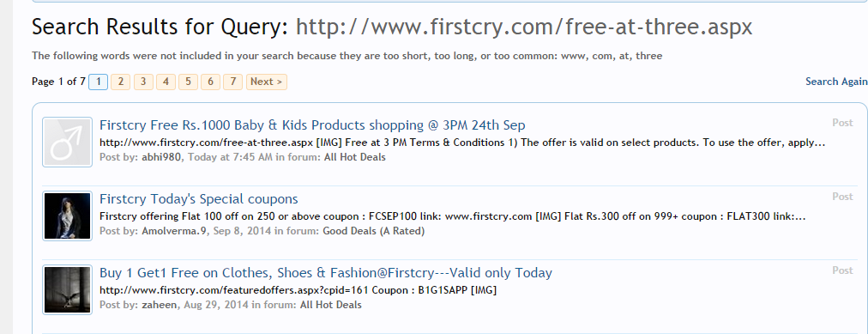Open All Hot Deals forum in first result

click(x=355, y=157)
